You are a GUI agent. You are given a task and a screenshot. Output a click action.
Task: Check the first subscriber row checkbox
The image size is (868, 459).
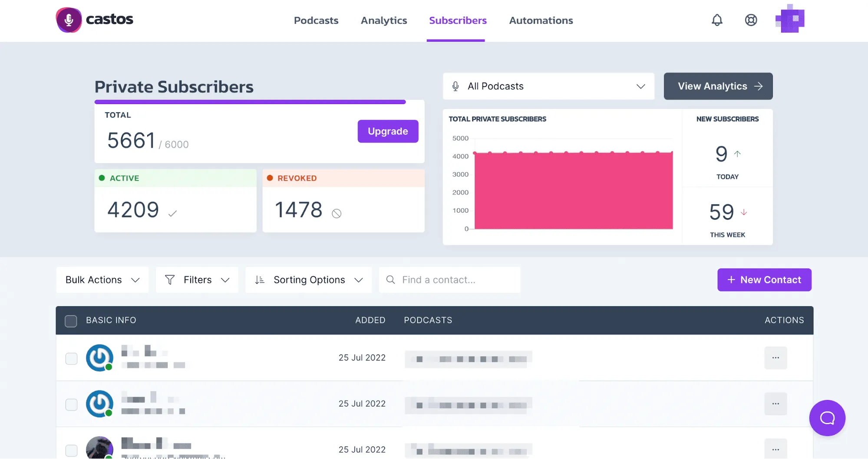tap(71, 359)
